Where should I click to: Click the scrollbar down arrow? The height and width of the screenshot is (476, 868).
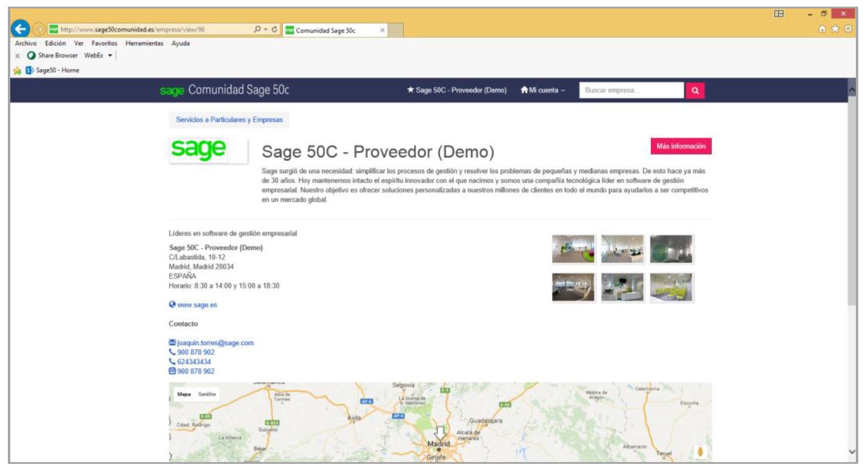pyautogui.click(x=852, y=452)
